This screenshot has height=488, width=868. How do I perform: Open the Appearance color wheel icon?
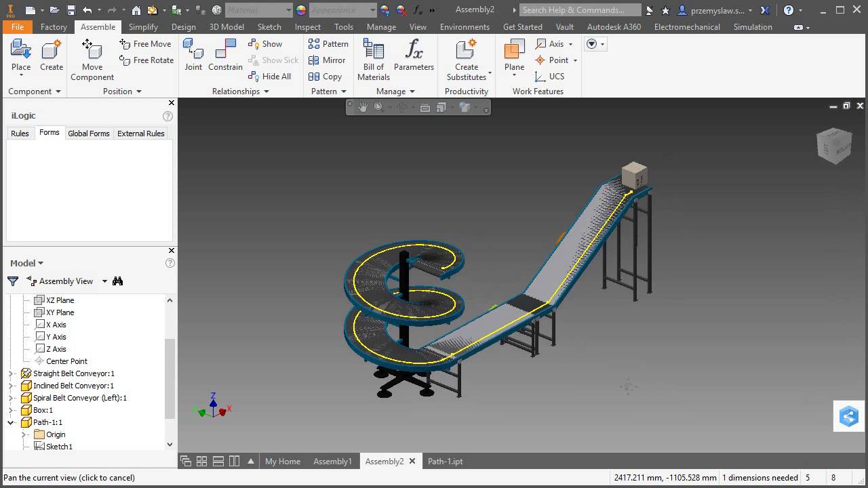coord(301,10)
